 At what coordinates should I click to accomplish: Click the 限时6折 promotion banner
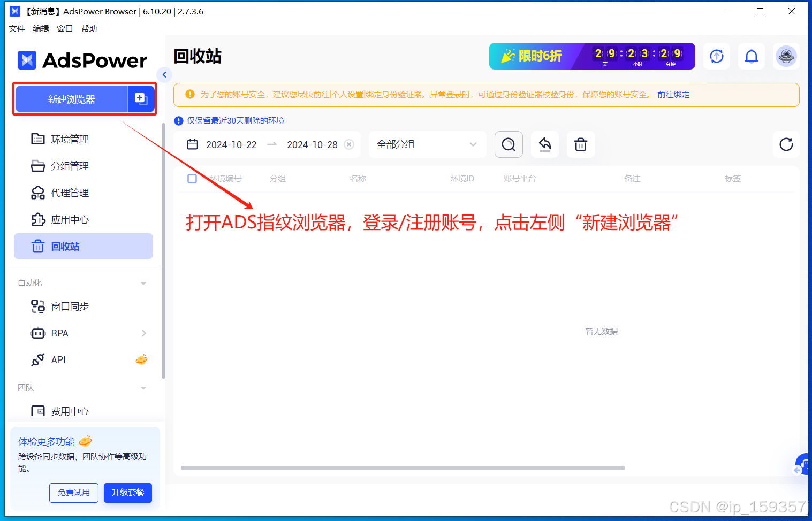pyautogui.click(x=592, y=56)
